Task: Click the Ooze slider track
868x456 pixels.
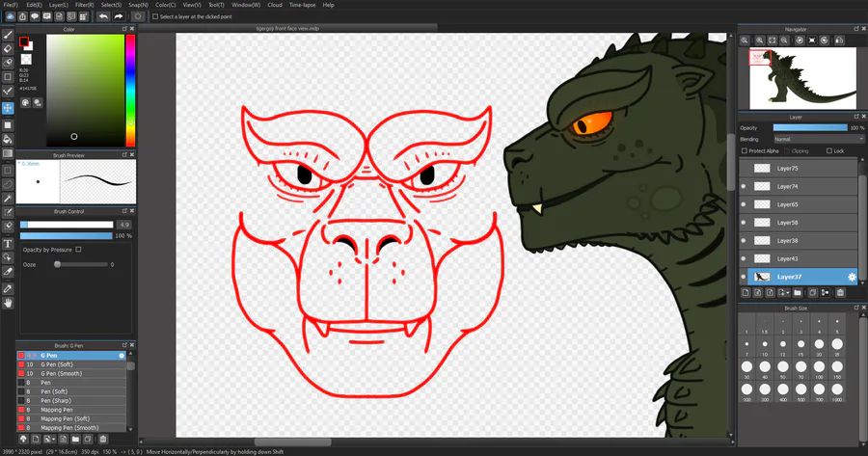Action: (x=81, y=264)
